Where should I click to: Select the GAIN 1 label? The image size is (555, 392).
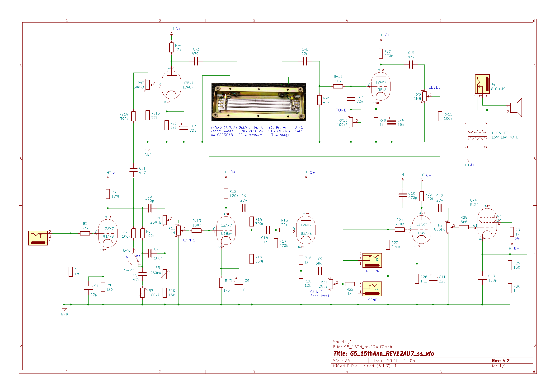pyautogui.click(x=189, y=240)
